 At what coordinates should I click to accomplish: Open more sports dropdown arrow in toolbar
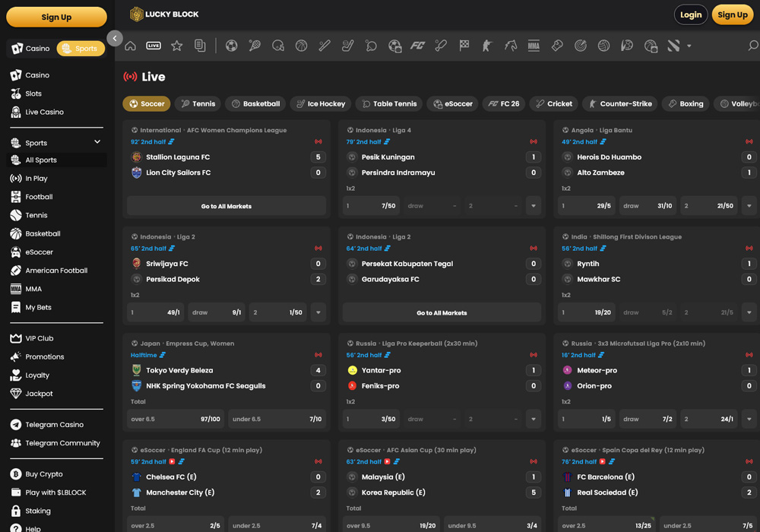click(689, 46)
